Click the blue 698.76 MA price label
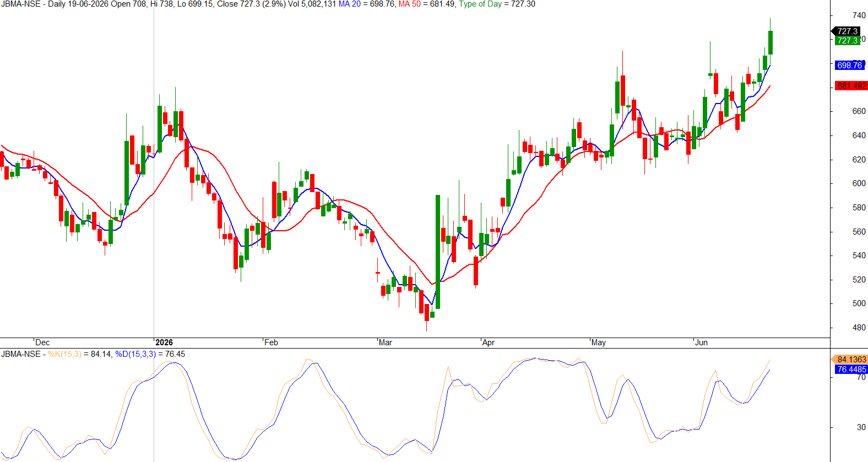This screenshot has width=868, height=462. coord(849,65)
